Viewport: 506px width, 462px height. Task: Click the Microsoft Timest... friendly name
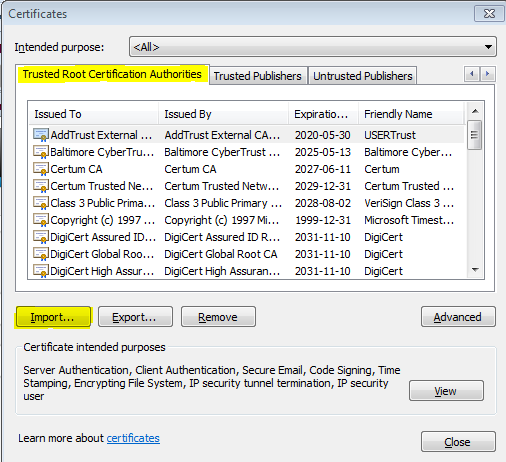click(409, 220)
